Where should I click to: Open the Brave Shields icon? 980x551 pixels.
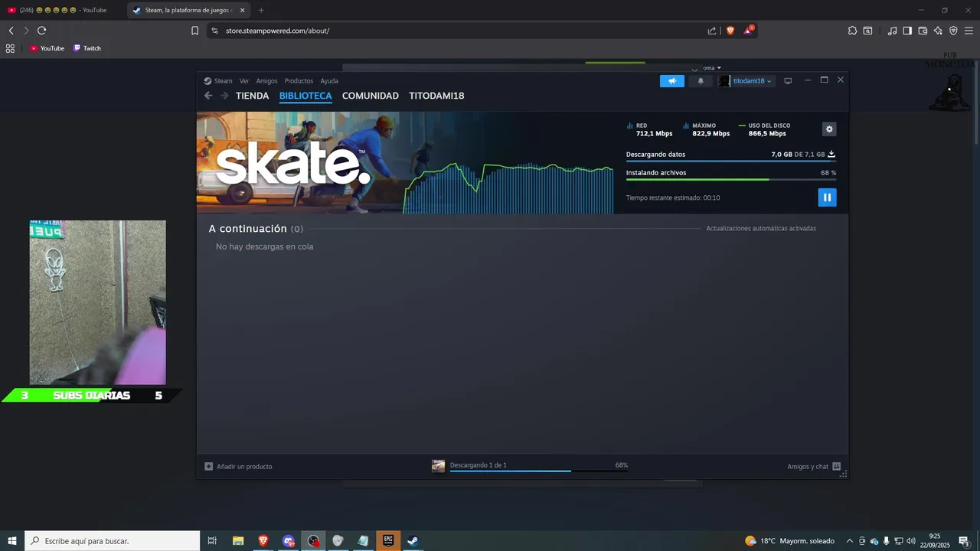pyautogui.click(x=730, y=31)
